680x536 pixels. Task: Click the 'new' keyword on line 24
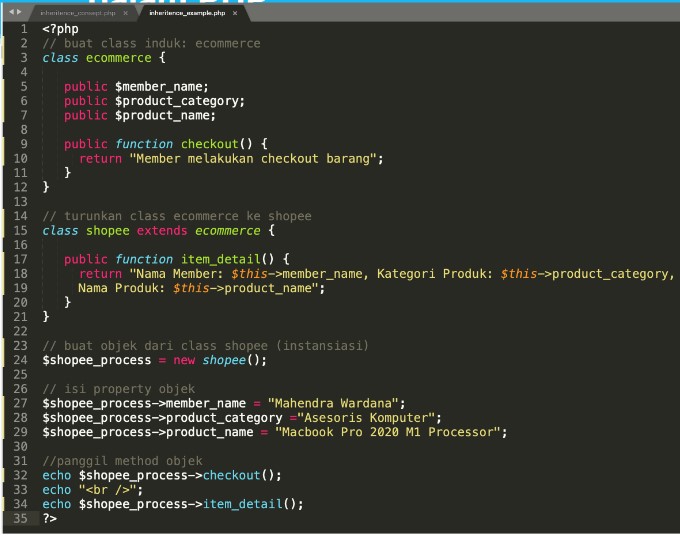[184, 360]
